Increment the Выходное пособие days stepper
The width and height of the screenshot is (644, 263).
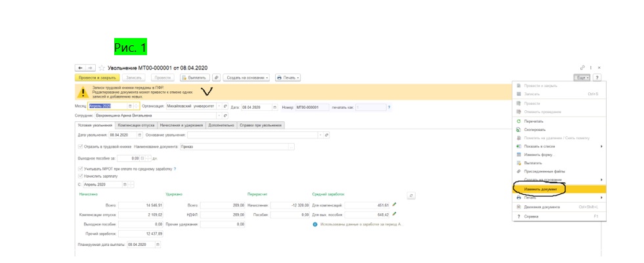click(148, 157)
